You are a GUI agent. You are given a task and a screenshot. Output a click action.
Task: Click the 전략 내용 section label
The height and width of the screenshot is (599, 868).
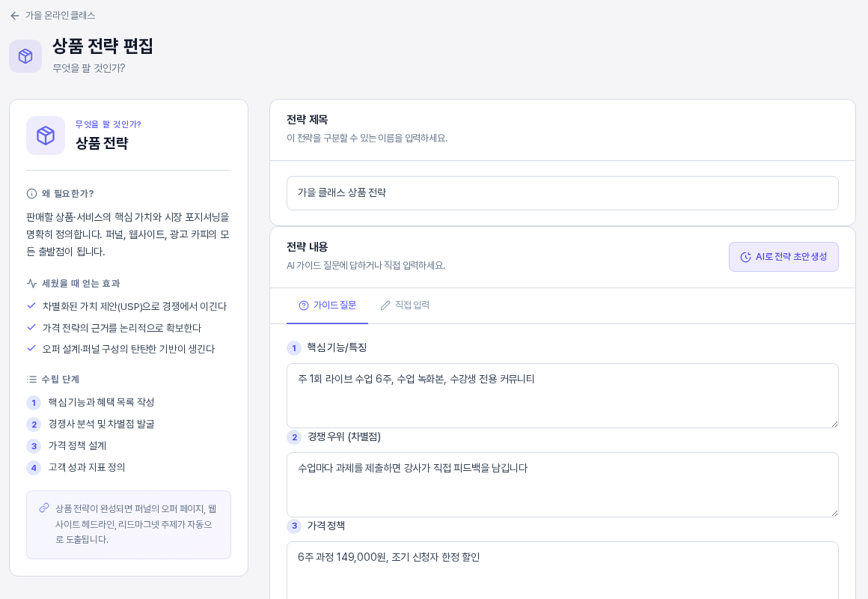pos(308,247)
